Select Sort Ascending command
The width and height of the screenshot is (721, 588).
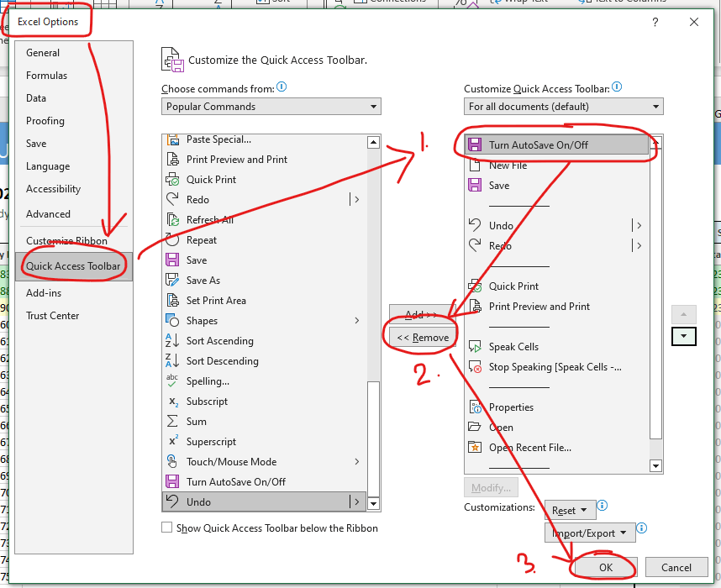click(x=265, y=341)
